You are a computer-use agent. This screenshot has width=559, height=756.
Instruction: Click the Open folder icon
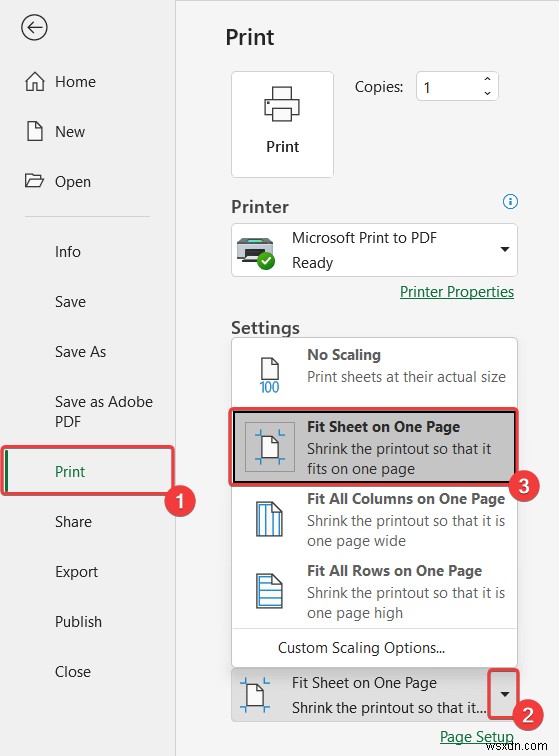pyautogui.click(x=34, y=181)
